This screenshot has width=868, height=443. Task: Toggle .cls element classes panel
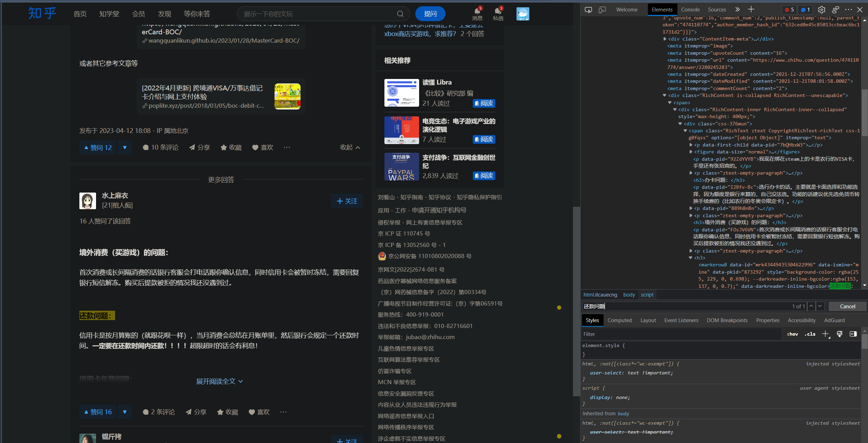click(x=810, y=334)
